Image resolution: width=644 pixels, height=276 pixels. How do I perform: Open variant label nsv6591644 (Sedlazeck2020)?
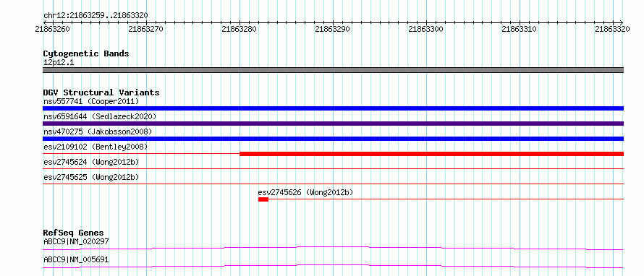(x=100, y=116)
